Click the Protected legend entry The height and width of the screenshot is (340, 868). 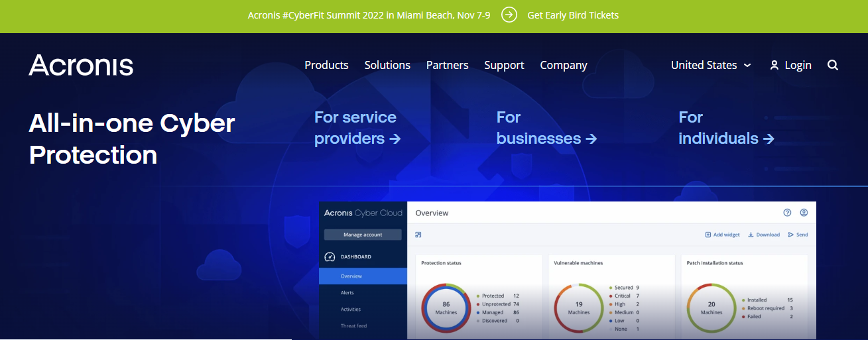[x=498, y=296]
